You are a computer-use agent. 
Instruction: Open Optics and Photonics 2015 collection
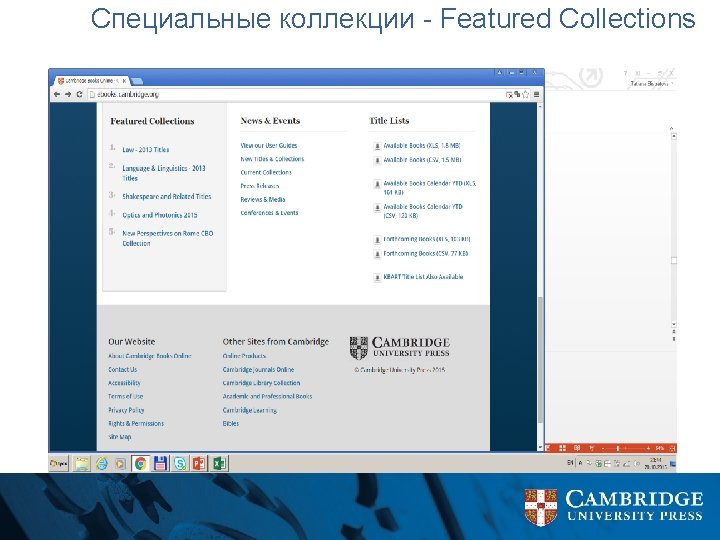click(160, 215)
